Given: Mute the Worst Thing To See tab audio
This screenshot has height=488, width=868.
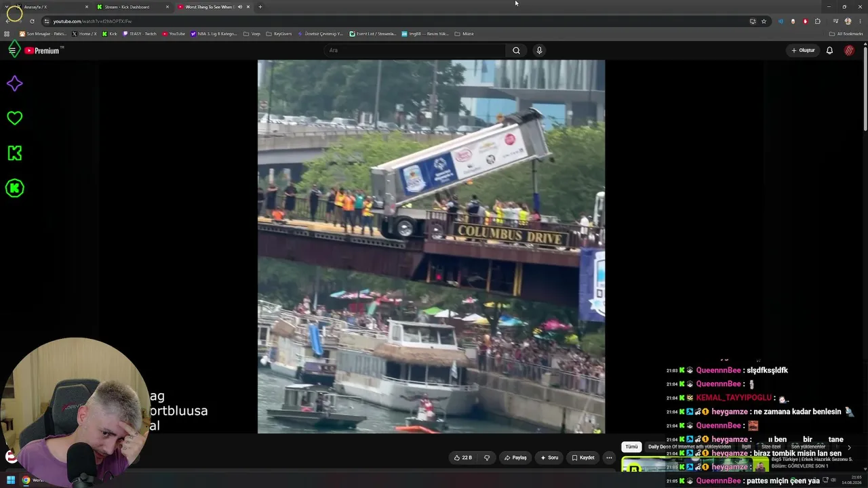Looking at the screenshot, I should [239, 7].
